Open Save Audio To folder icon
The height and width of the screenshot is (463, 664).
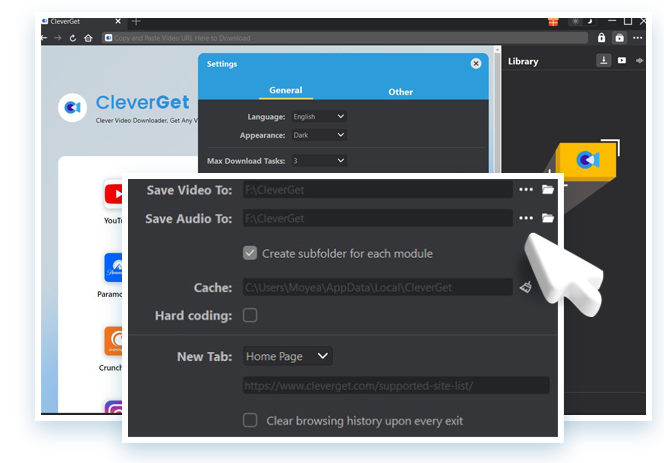coord(548,218)
